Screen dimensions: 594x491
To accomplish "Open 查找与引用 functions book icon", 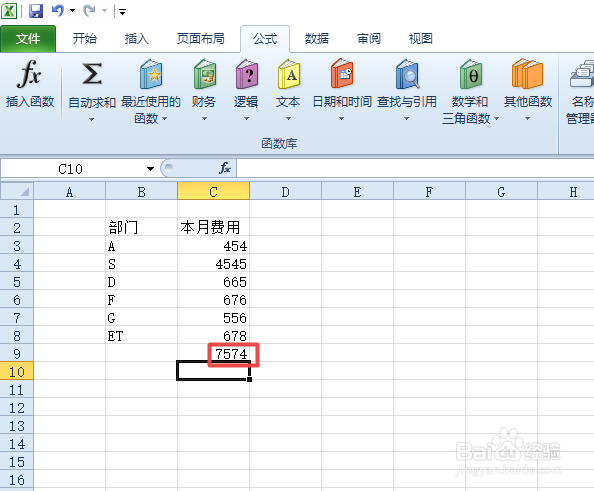I will point(407,74).
